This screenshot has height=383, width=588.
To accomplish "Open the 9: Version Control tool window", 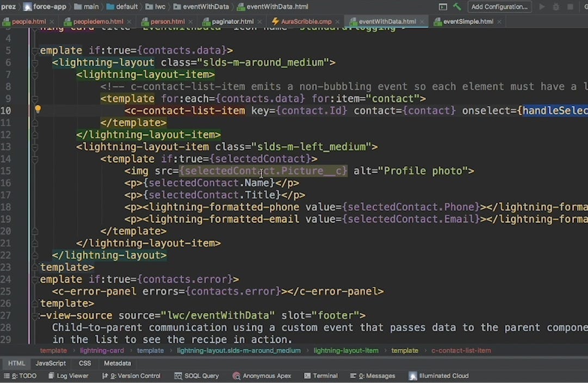I will pos(131,375).
